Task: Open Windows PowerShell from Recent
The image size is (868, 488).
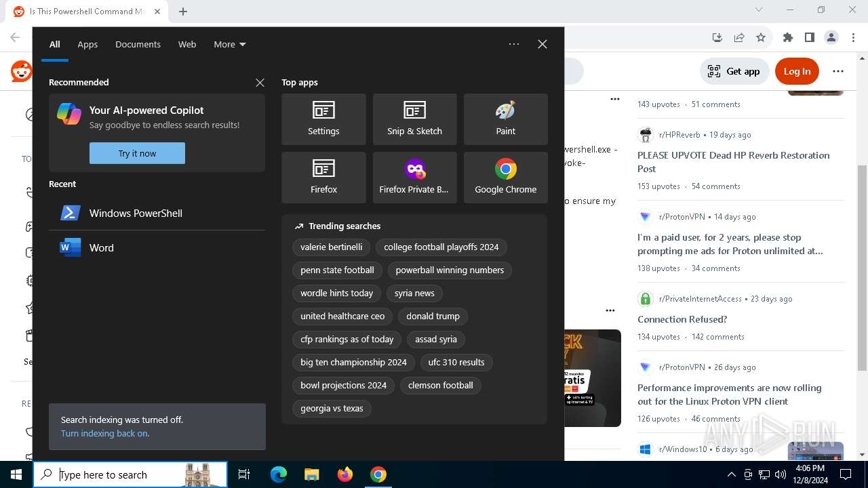Action: [x=157, y=213]
